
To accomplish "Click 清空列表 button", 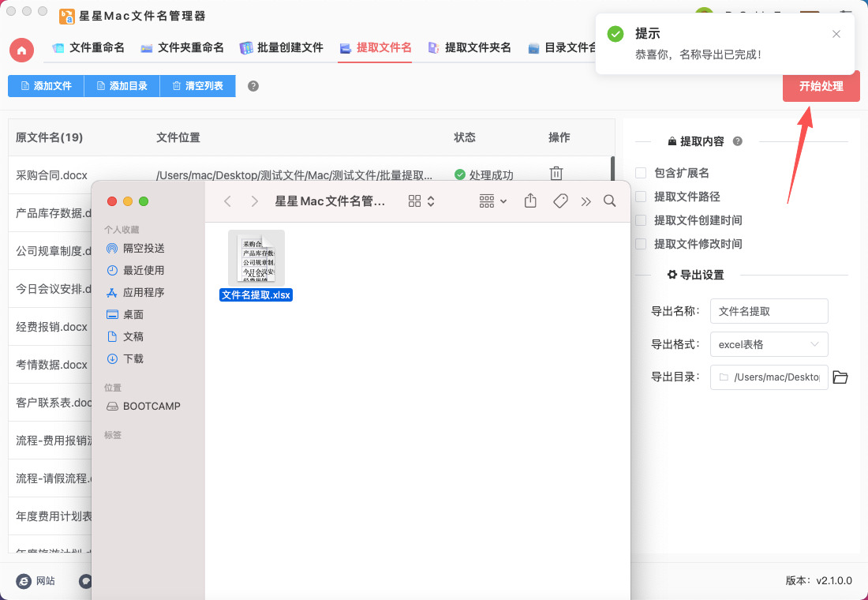I will point(197,86).
